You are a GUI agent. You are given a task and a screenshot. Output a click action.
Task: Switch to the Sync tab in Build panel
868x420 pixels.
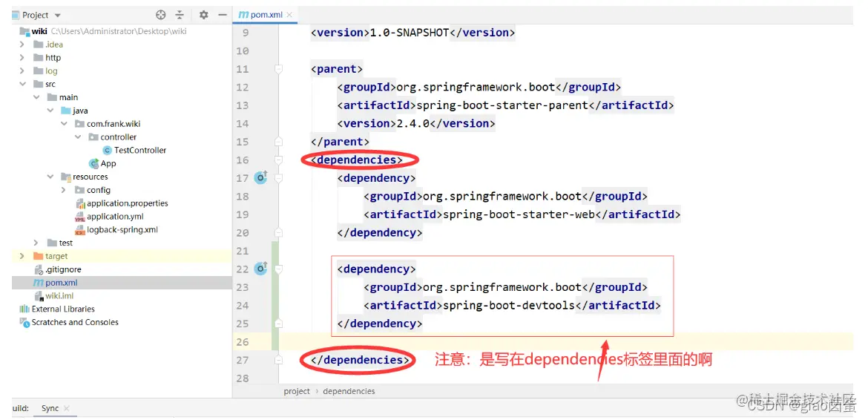tap(50, 408)
